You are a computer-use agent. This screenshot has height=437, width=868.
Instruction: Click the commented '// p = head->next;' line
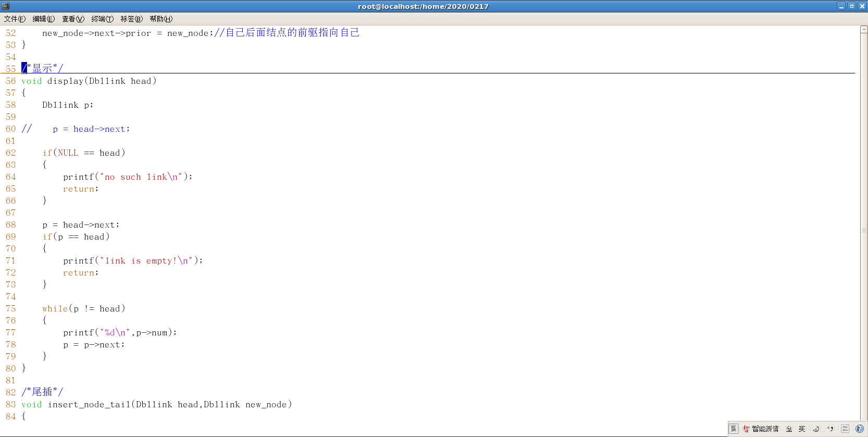[x=76, y=129]
